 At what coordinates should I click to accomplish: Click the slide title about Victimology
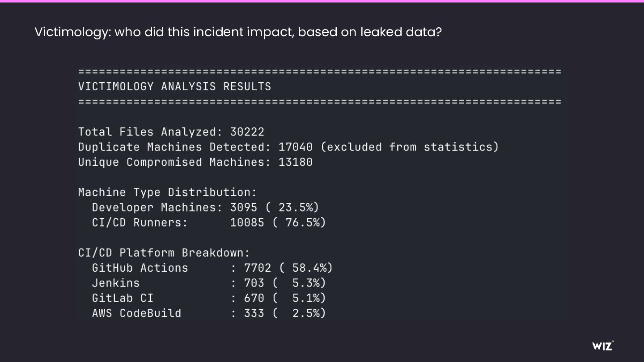tap(238, 32)
